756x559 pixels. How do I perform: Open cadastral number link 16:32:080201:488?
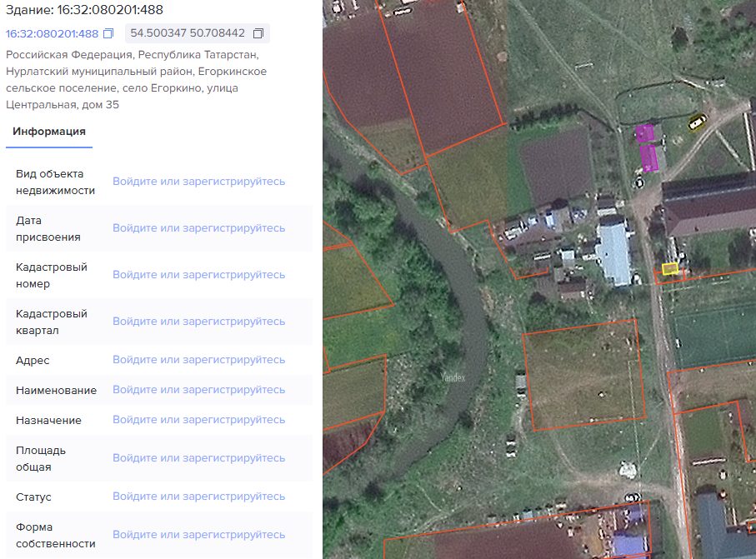click(52, 33)
